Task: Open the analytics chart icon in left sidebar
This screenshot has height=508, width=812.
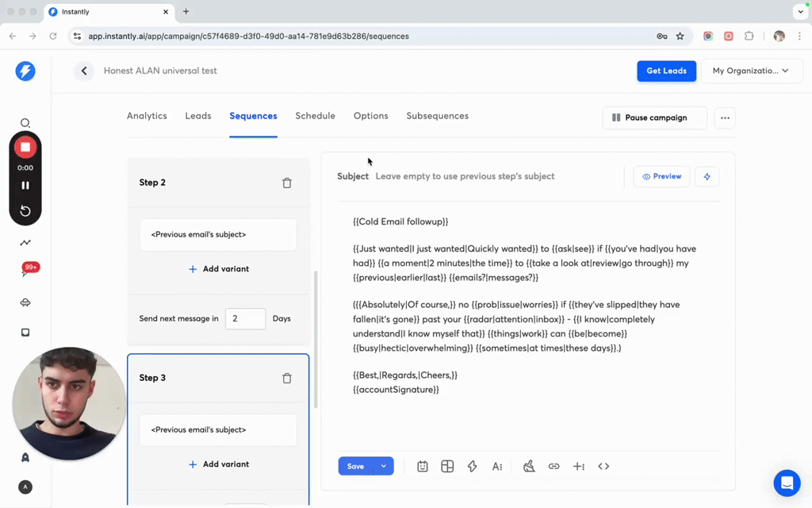Action: click(x=25, y=243)
